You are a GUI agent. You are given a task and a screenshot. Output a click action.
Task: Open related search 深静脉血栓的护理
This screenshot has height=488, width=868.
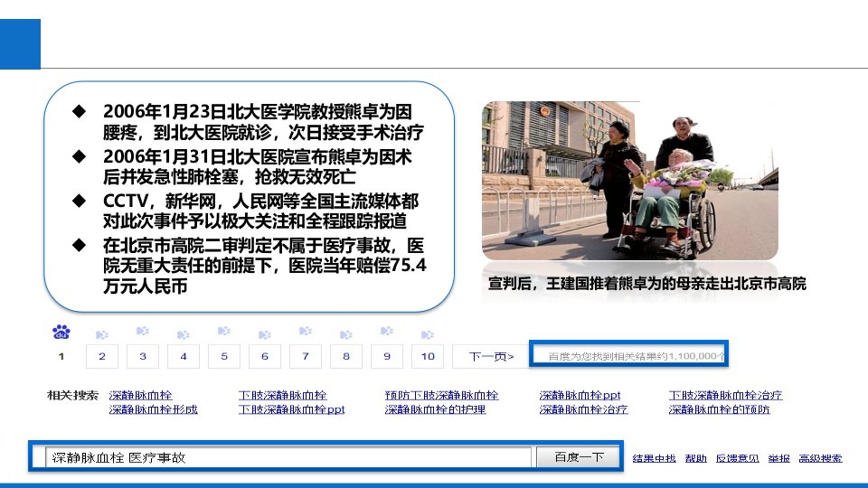435,409
